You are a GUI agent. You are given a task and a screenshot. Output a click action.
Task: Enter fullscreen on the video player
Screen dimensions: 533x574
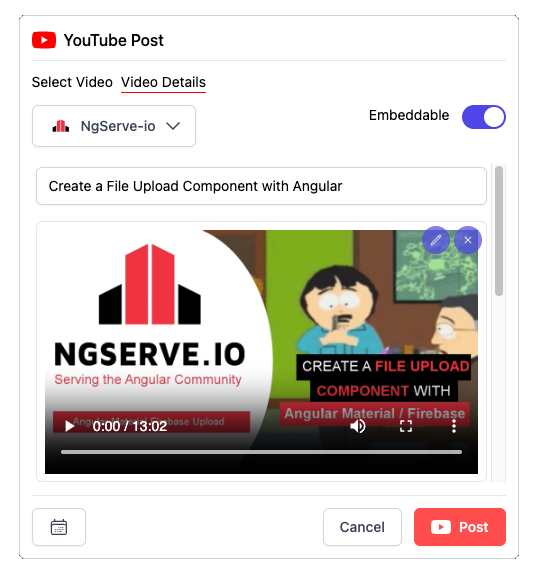pos(406,426)
